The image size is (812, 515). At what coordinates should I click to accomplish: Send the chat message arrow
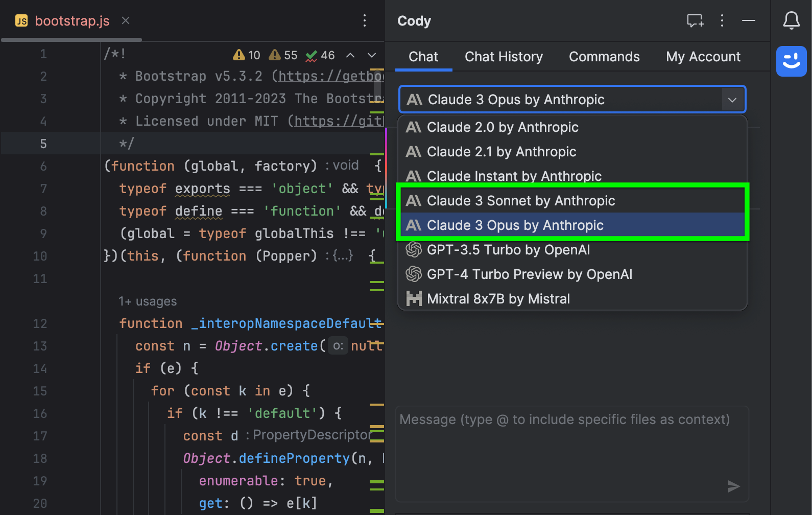point(734,486)
